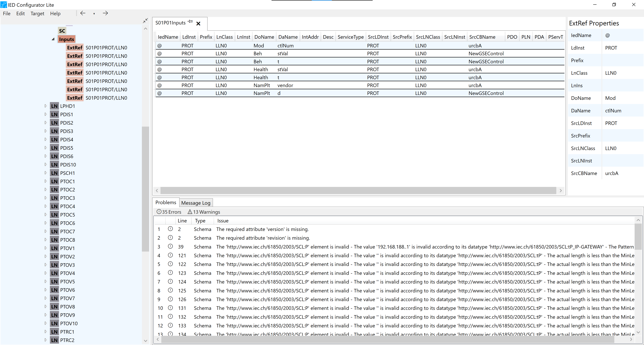
Task: Click the SrcCBName value urcbA in properties
Action: pos(611,173)
